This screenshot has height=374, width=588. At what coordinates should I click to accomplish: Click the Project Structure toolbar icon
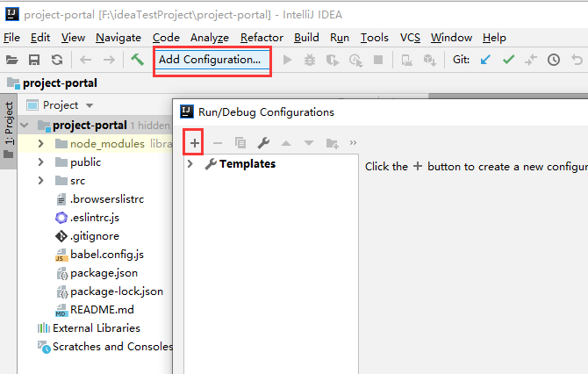(x=430, y=60)
